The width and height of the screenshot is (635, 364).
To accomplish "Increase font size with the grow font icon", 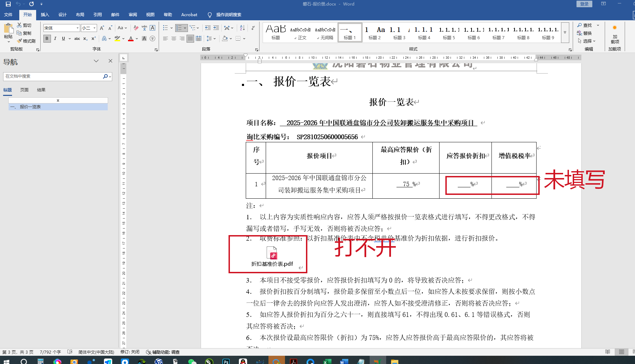I will 102,28.
